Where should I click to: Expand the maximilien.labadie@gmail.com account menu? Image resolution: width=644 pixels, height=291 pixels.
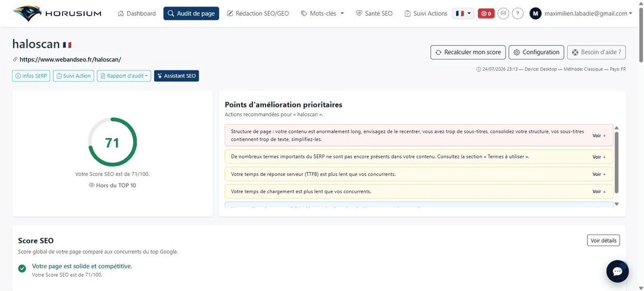coord(588,14)
